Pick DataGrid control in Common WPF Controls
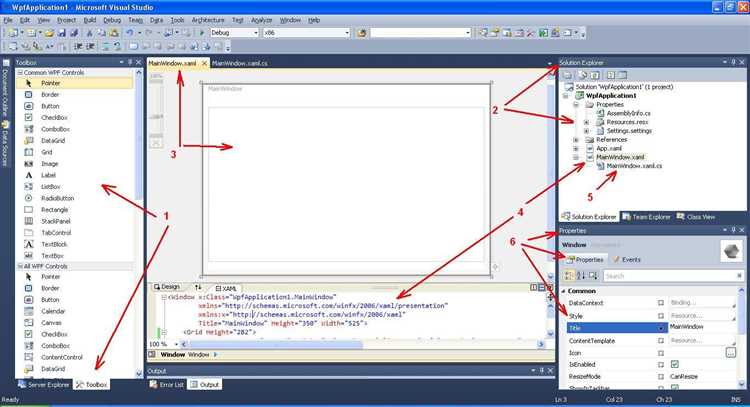This screenshot has width=750, height=407. pyautogui.click(x=75, y=141)
